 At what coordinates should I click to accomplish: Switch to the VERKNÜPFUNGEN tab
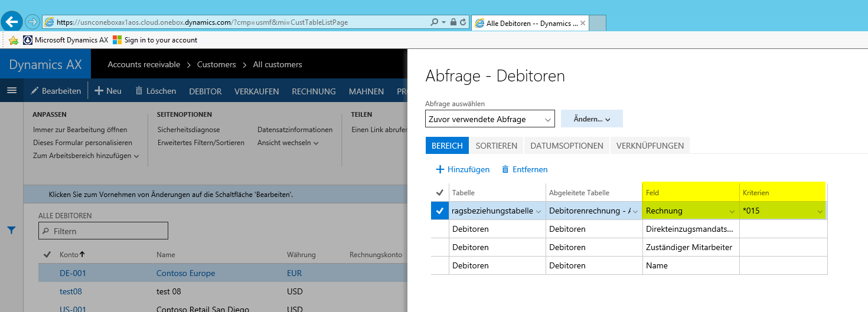click(650, 146)
